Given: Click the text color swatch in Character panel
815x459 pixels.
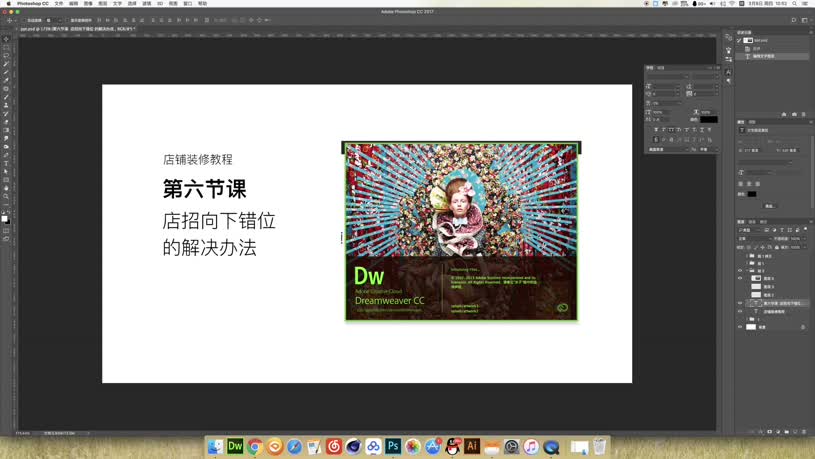Looking at the screenshot, I should (x=709, y=120).
